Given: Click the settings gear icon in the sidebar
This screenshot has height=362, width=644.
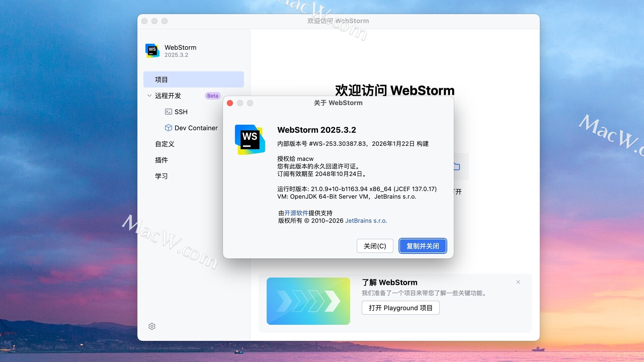Looking at the screenshot, I should tap(152, 326).
